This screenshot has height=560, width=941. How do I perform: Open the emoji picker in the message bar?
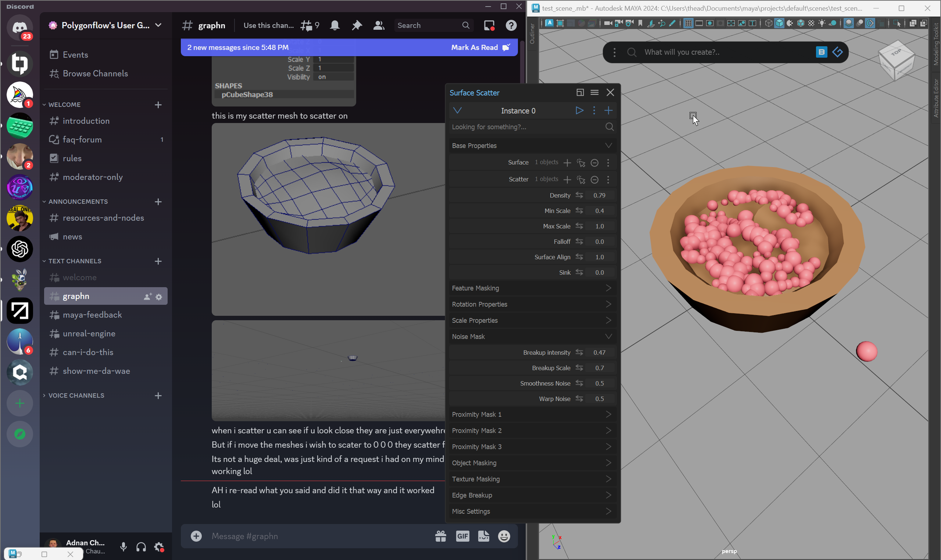pyautogui.click(x=504, y=536)
